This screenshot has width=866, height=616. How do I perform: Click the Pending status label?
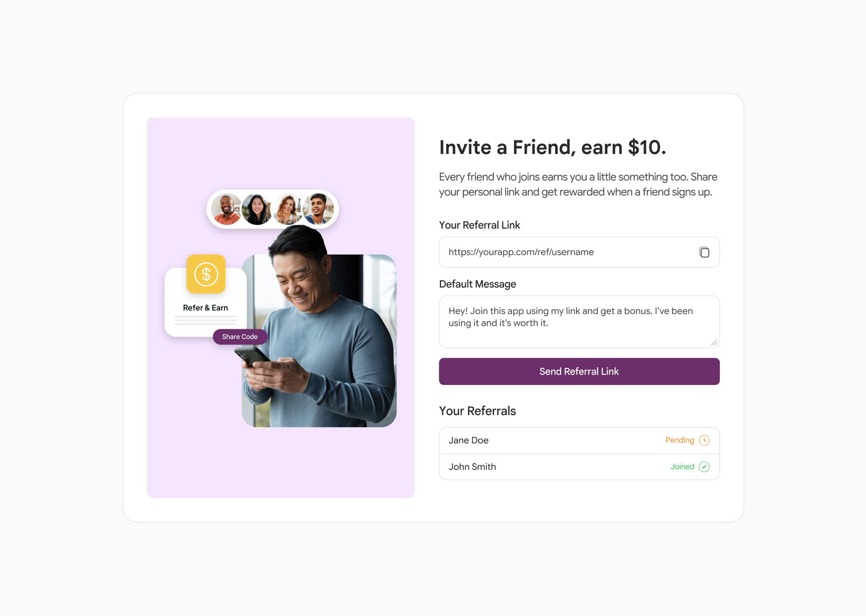pos(680,440)
